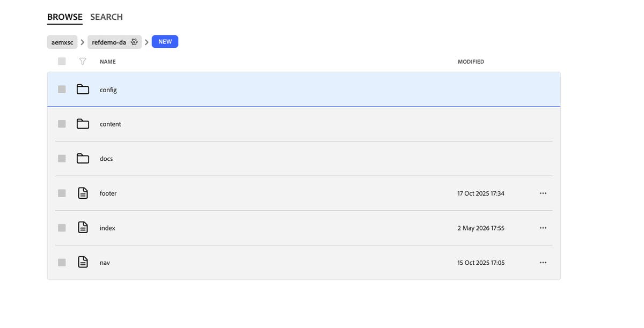Open the content folder name

(110, 124)
